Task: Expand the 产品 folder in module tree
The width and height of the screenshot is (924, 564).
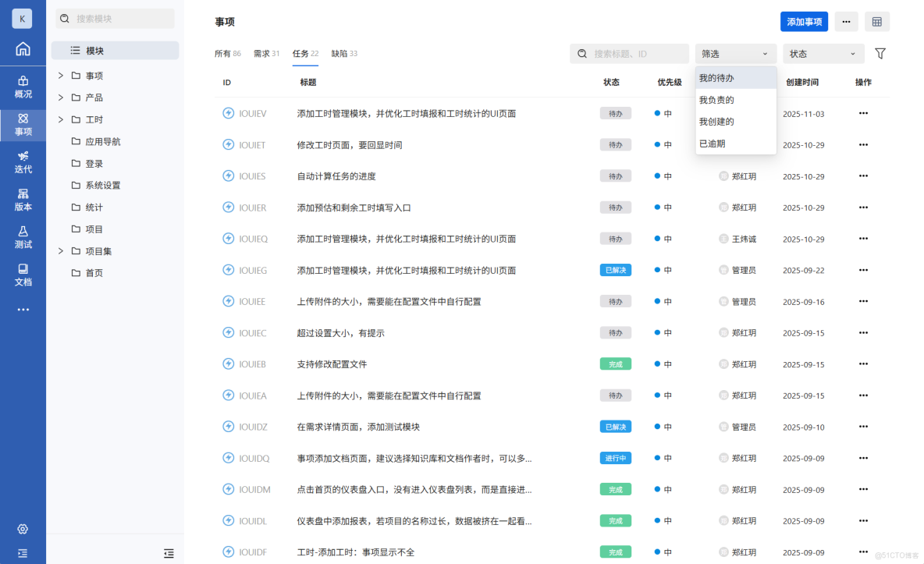Action: (x=59, y=97)
